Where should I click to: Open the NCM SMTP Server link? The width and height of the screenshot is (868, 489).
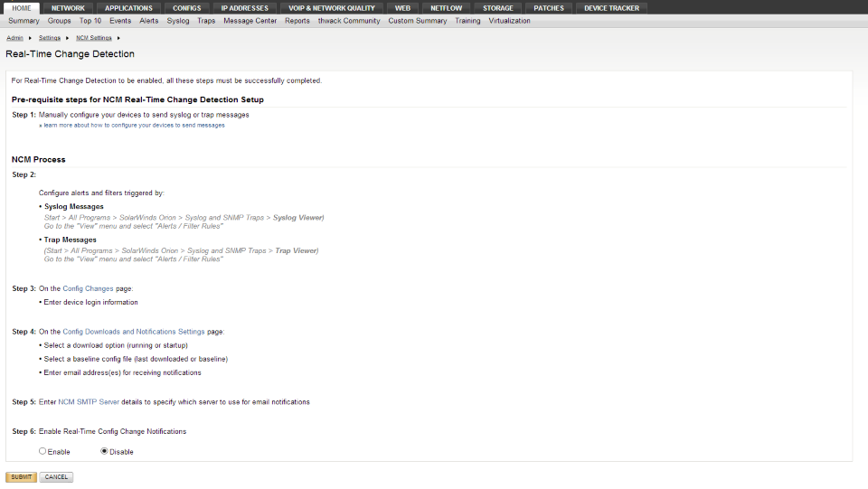tap(89, 401)
